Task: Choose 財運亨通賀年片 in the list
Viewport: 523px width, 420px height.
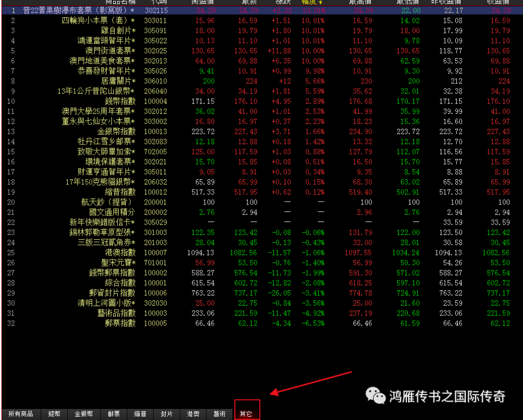Action: click(107, 172)
